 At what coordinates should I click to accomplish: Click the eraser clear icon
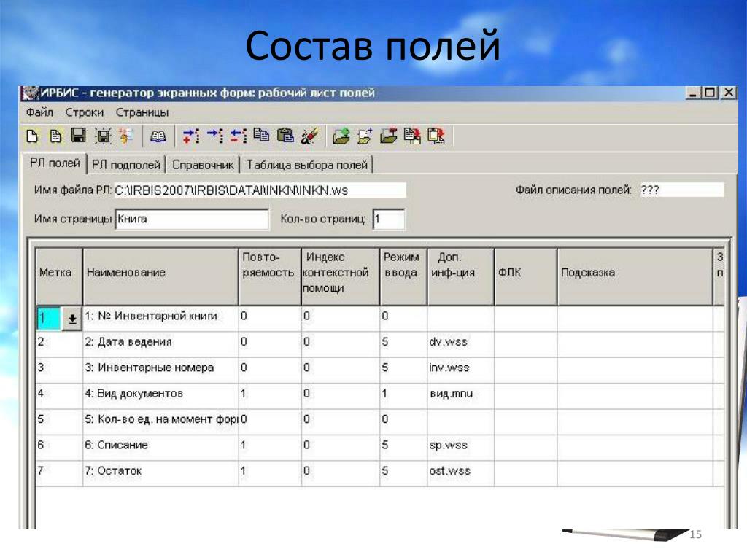309,136
